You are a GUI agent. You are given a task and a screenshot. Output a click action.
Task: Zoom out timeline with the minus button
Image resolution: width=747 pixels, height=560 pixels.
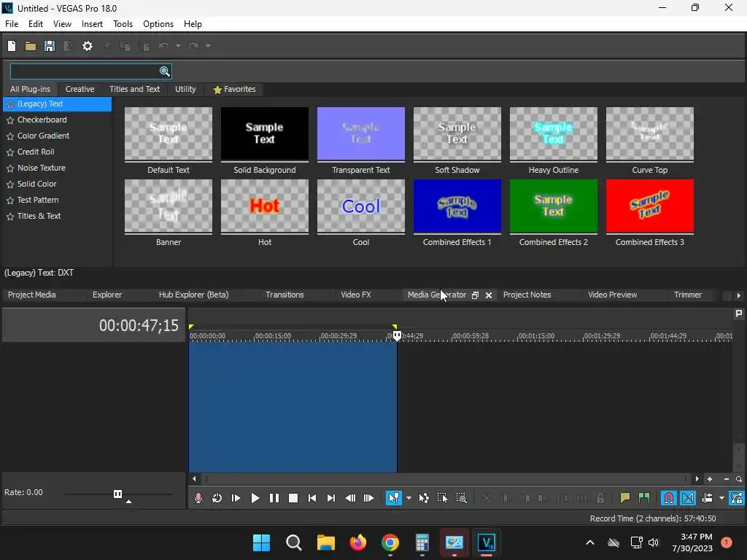click(726, 479)
